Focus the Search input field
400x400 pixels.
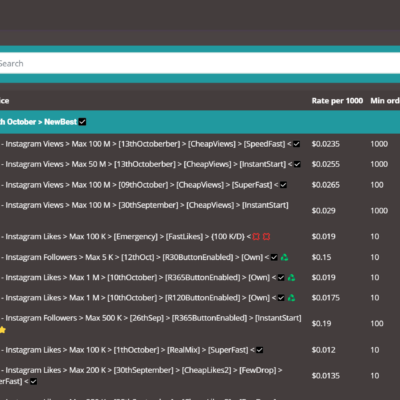coord(200,63)
